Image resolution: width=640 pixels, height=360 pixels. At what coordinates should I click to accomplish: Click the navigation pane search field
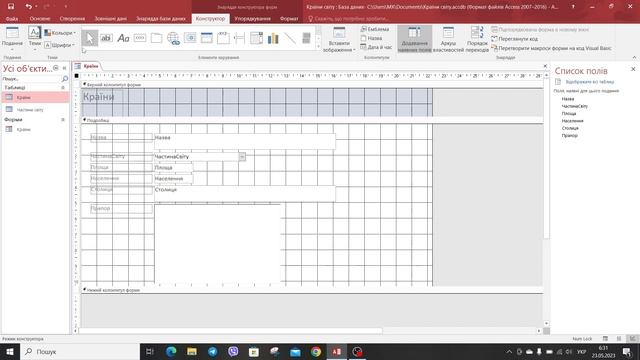click(32, 79)
